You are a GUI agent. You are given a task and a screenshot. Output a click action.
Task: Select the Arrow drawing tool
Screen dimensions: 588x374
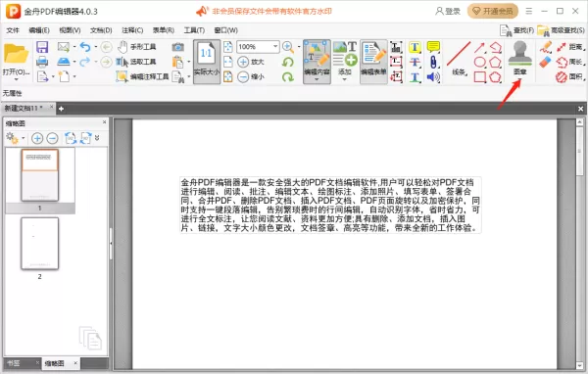click(x=479, y=48)
